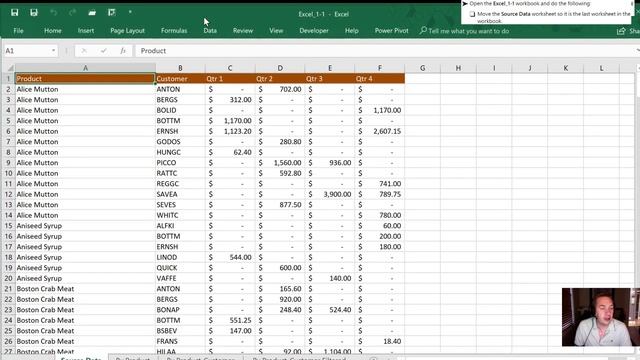Open the File tab
The width and height of the screenshot is (640, 360).
(x=18, y=31)
